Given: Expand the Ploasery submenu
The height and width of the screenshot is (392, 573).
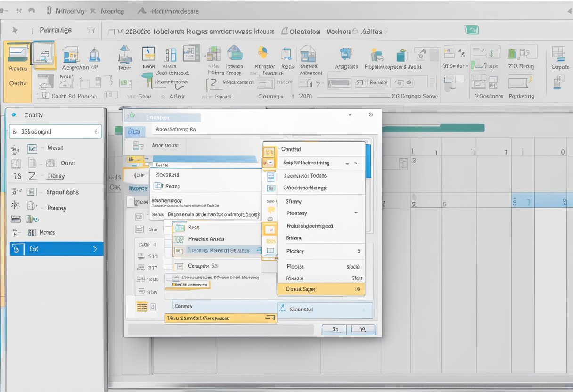Looking at the screenshot, I should pyautogui.click(x=355, y=213).
